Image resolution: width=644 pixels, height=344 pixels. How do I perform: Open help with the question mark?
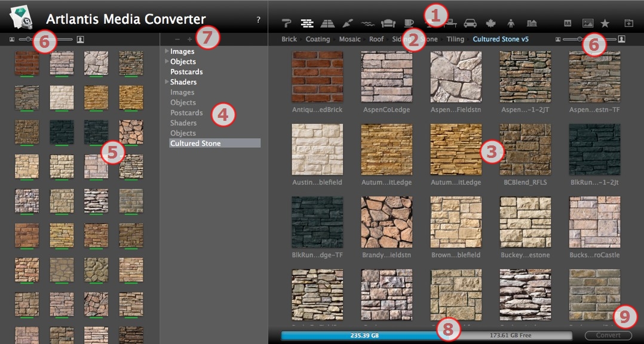pyautogui.click(x=258, y=19)
